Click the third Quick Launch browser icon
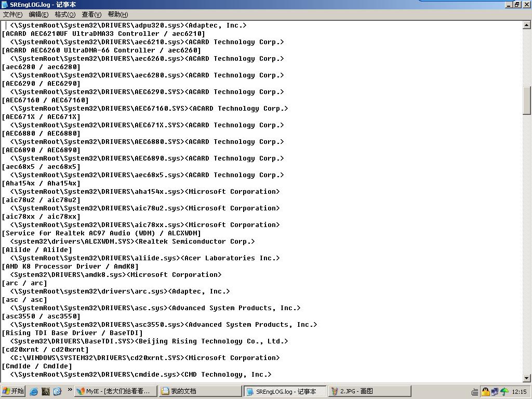Image resolution: width=532 pixels, height=399 pixels. tap(57, 392)
